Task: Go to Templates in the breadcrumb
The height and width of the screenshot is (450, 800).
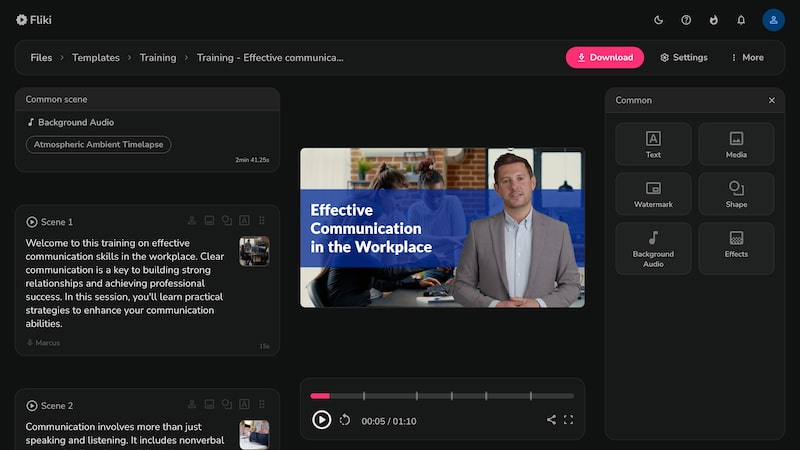Action: coord(95,58)
